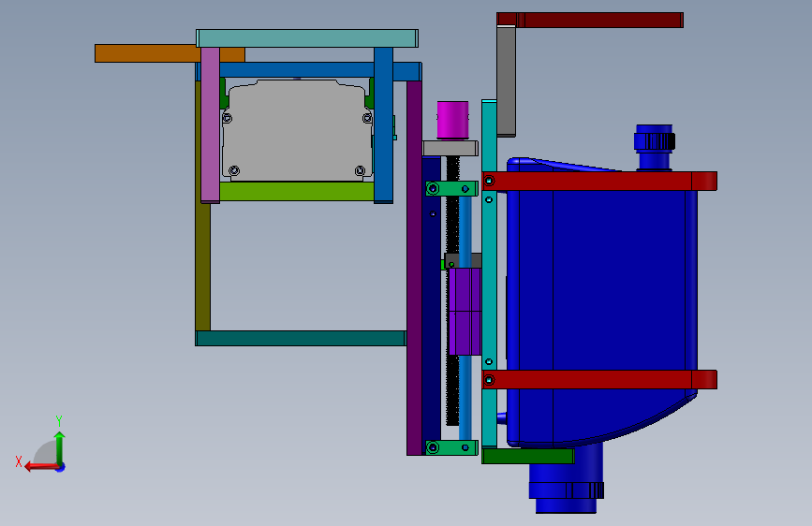Pick the magenta cylinder
The height and width of the screenshot is (526, 812).
click(x=452, y=120)
